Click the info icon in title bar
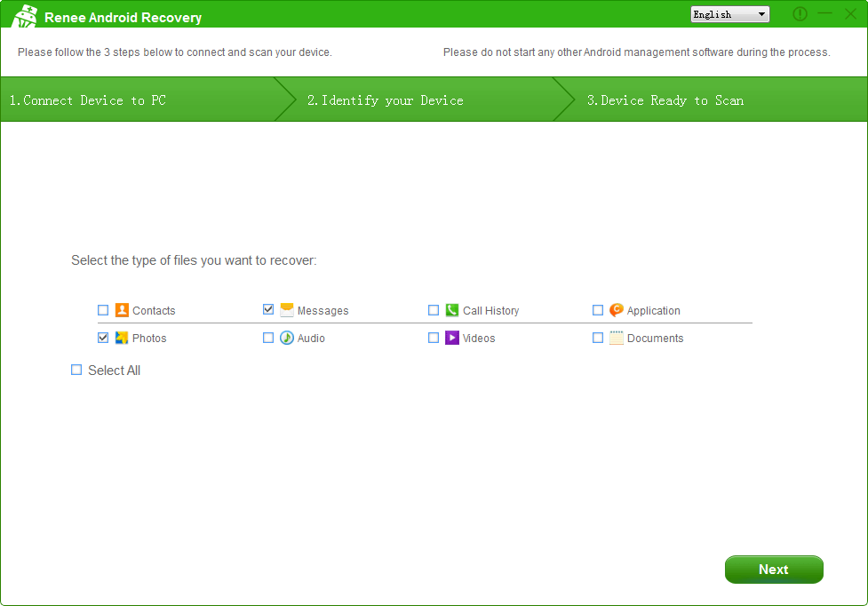 pos(800,14)
